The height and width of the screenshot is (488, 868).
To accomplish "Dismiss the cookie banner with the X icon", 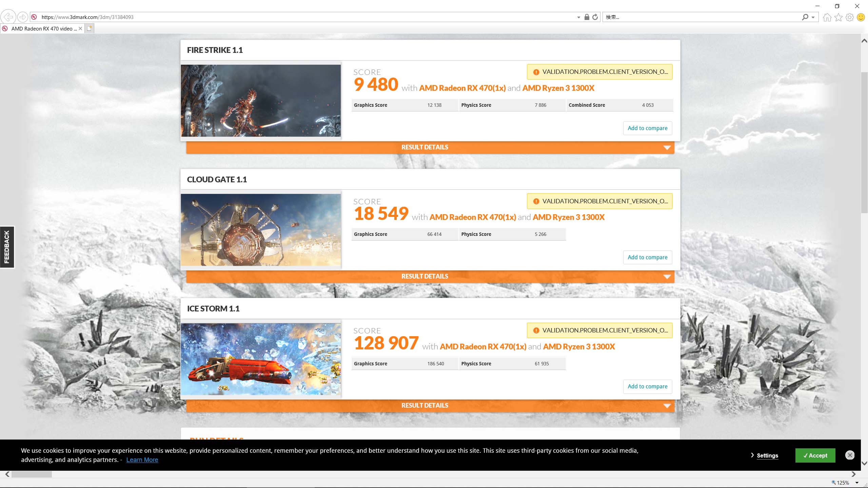I will click(x=850, y=455).
